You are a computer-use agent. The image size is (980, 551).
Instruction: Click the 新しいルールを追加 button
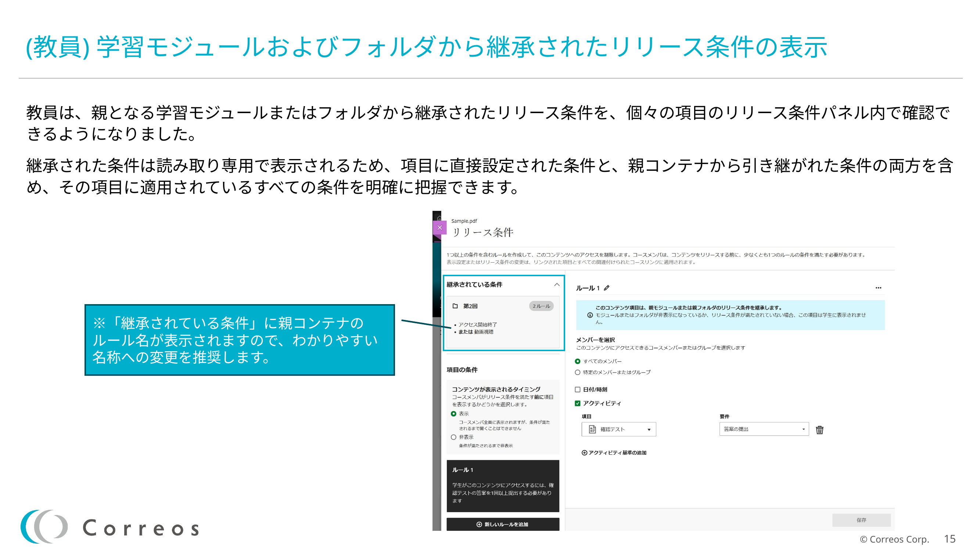coord(503,525)
